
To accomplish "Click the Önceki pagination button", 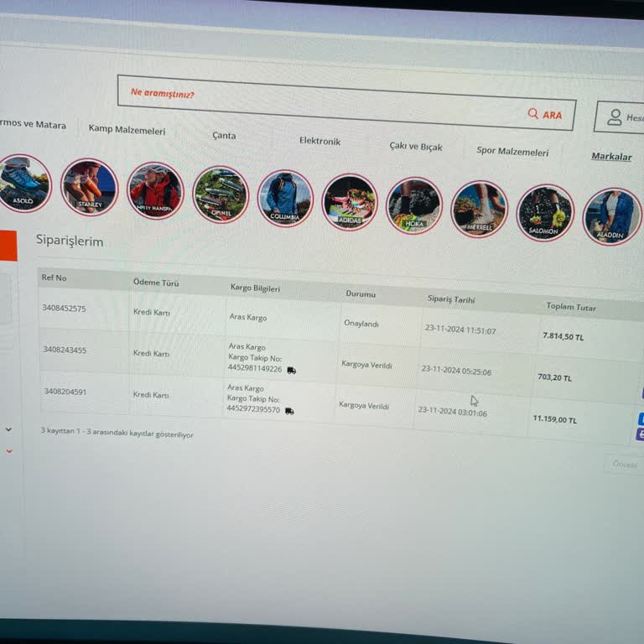I will click(x=625, y=465).
